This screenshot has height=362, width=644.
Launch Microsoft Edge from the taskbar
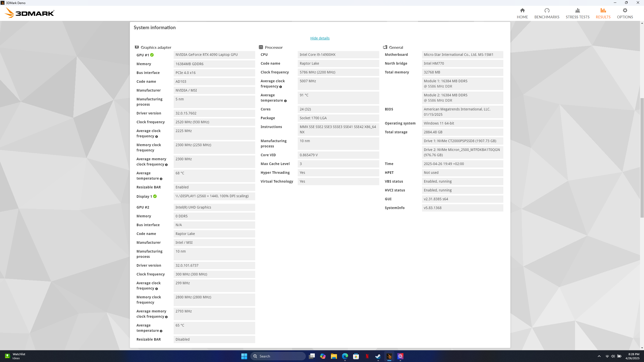click(x=345, y=356)
